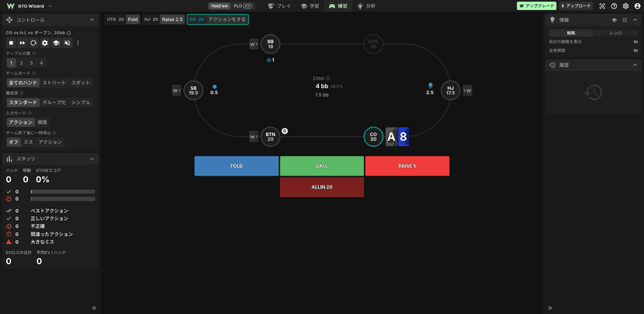Select the 戦略 tab in 情報 panel
The height and width of the screenshot is (314, 644).
(x=571, y=33)
